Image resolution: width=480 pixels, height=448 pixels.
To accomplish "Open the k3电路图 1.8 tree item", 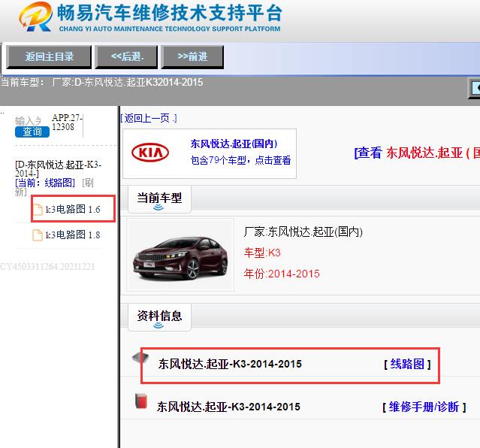I will point(73,235).
